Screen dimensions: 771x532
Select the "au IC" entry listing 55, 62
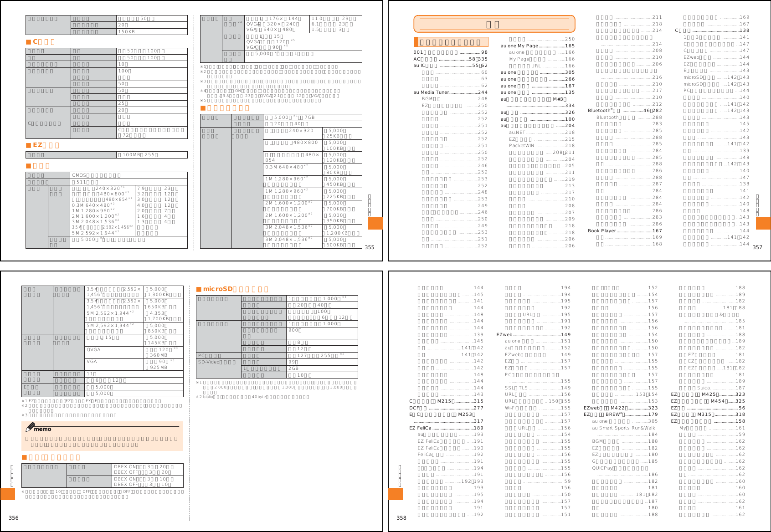(450, 66)
